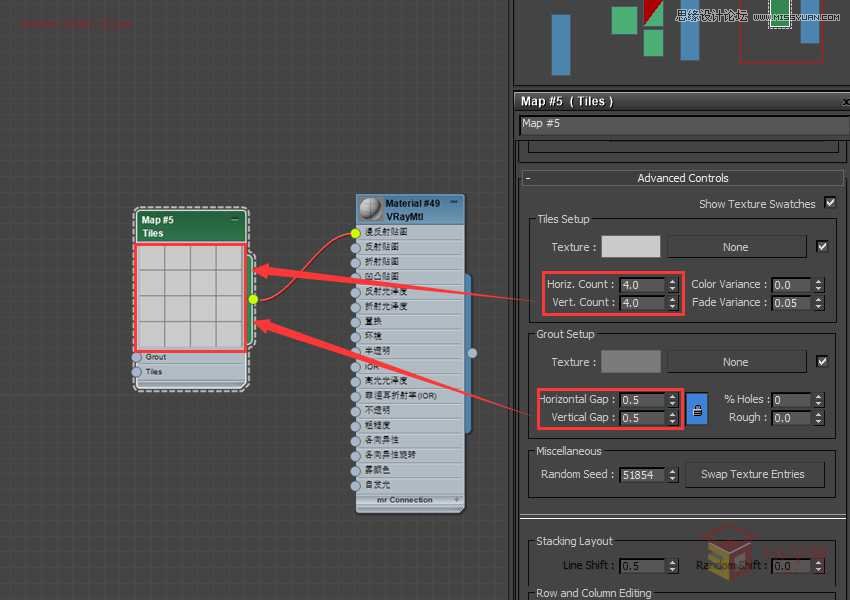Expand the mr Connection section plus sign
Viewport: 850px width, 600px height.
[457, 500]
